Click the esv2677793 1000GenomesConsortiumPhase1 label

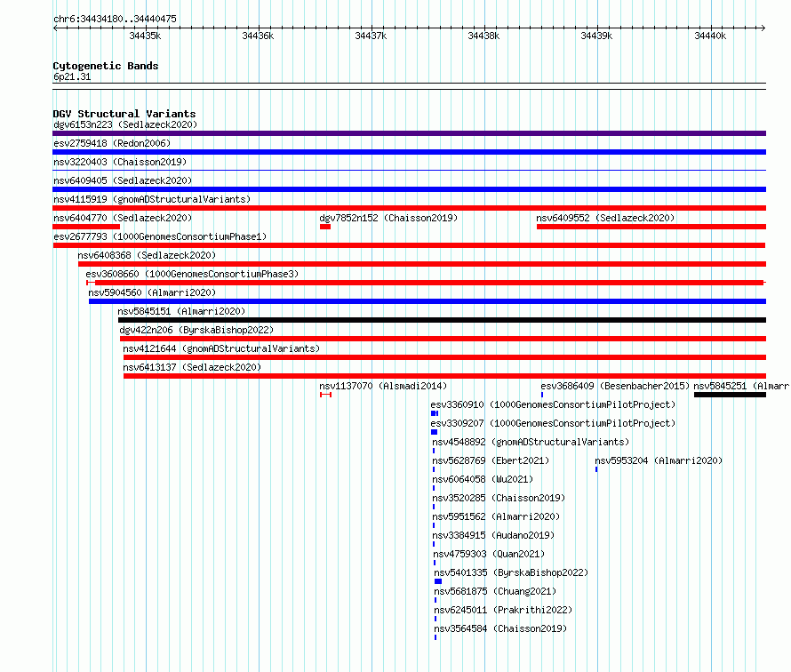160,236
